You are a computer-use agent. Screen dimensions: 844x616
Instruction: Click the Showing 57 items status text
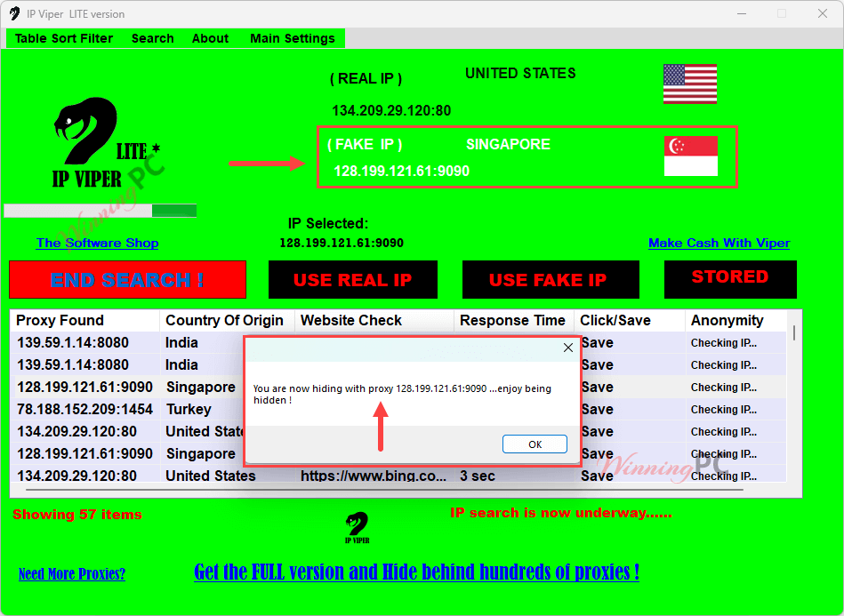(x=77, y=515)
